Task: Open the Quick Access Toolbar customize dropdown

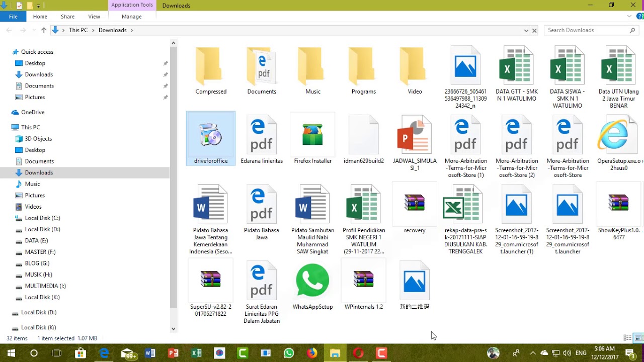Action: click(x=38, y=6)
